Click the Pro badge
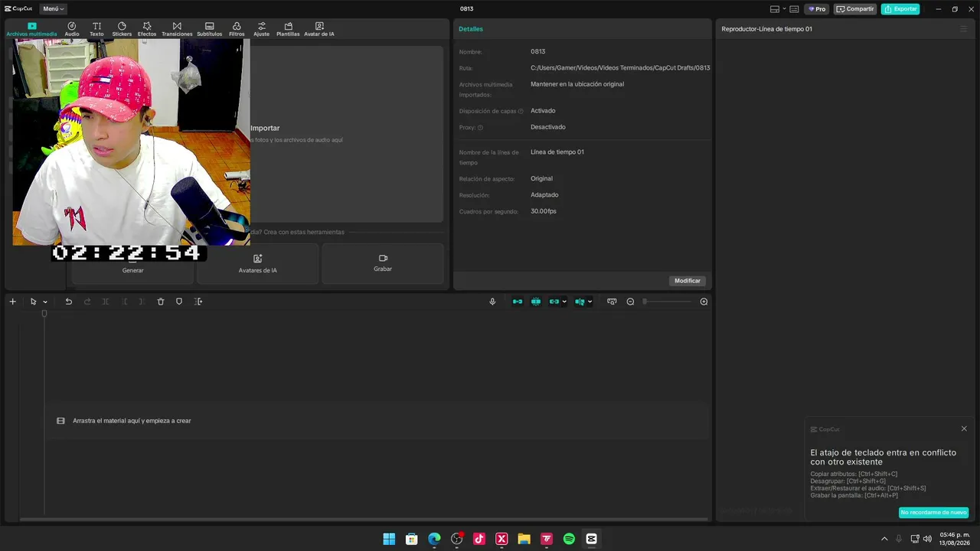This screenshot has width=980, height=551. pos(817,9)
